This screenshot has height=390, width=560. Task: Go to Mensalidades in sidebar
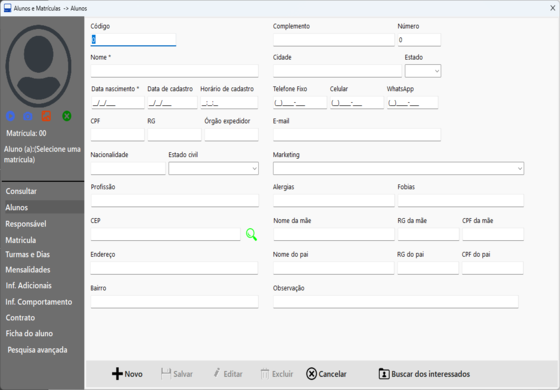click(28, 270)
